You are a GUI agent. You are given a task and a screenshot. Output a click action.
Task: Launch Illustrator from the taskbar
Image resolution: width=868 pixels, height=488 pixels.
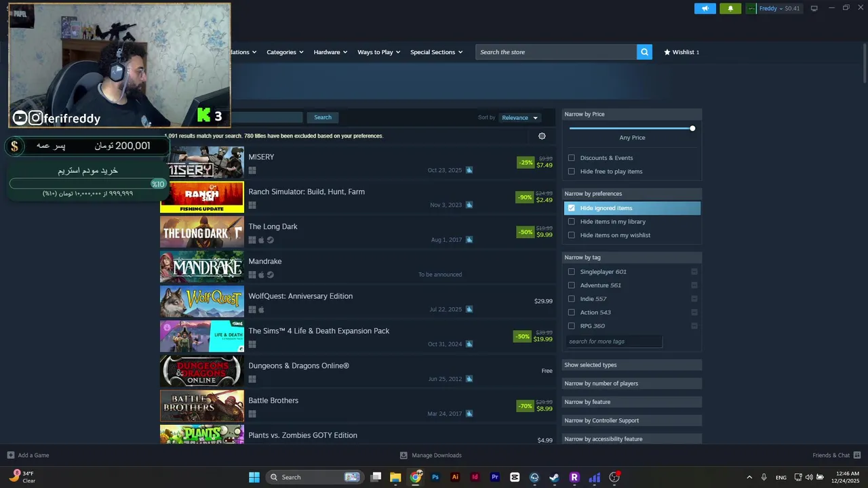(455, 477)
